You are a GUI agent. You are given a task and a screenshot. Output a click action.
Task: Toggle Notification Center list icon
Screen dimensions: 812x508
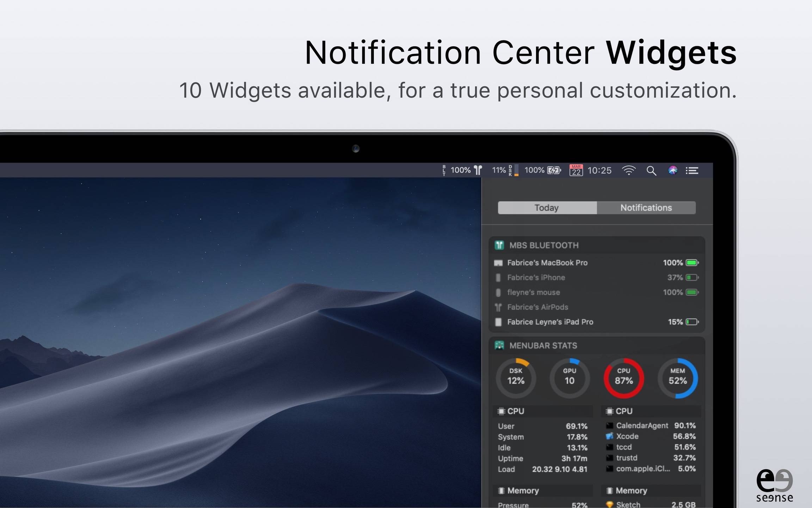point(692,171)
